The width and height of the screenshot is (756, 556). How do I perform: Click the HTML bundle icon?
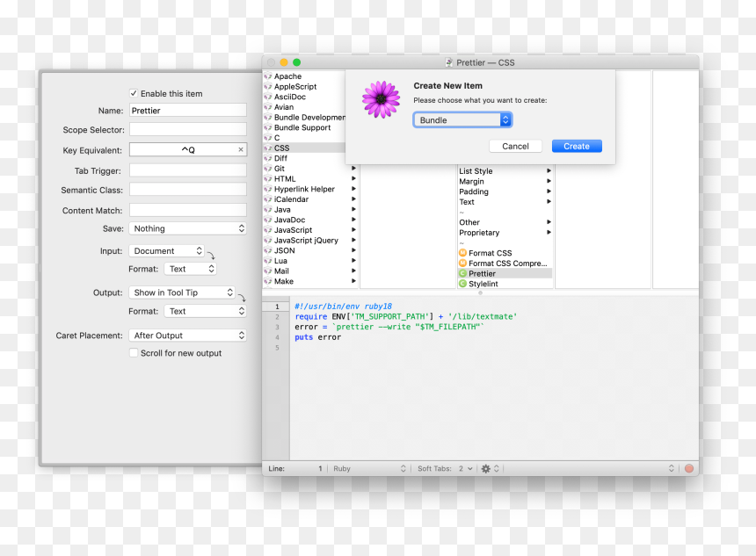click(x=268, y=179)
